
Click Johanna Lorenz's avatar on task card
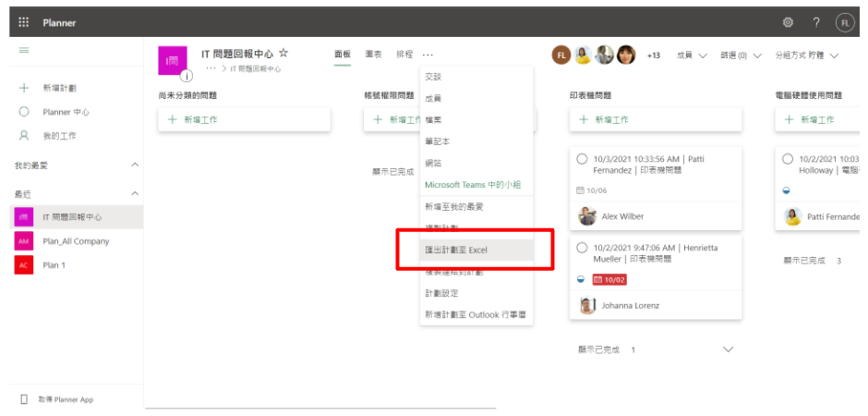587,305
